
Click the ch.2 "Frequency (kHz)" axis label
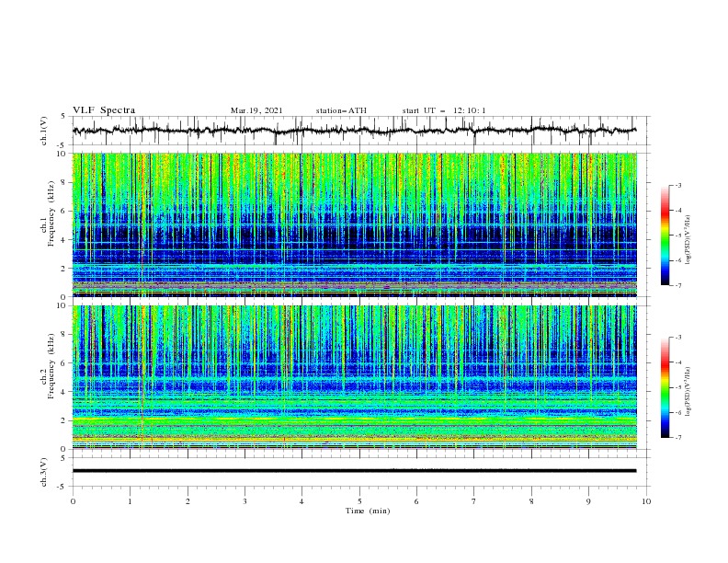point(51,364)
